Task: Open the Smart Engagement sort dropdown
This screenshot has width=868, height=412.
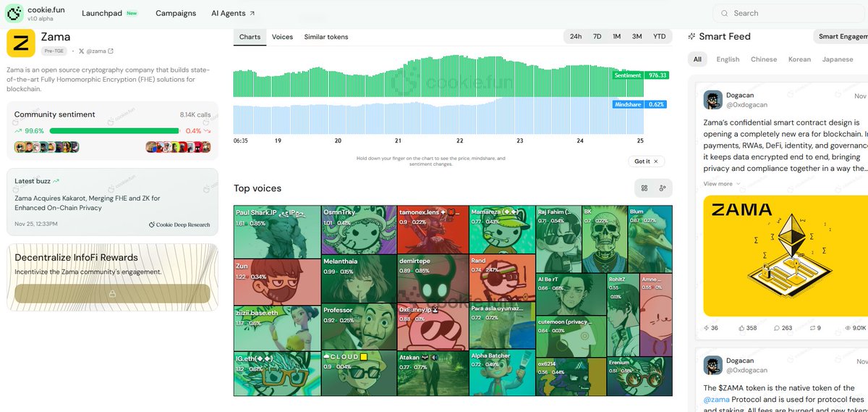Action: [841, 36]
